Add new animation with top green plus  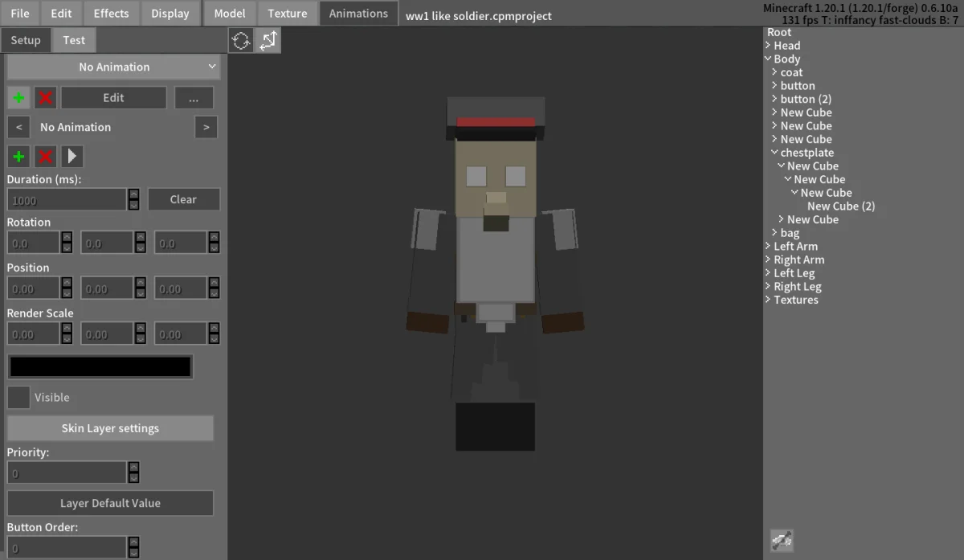[18, 98]
